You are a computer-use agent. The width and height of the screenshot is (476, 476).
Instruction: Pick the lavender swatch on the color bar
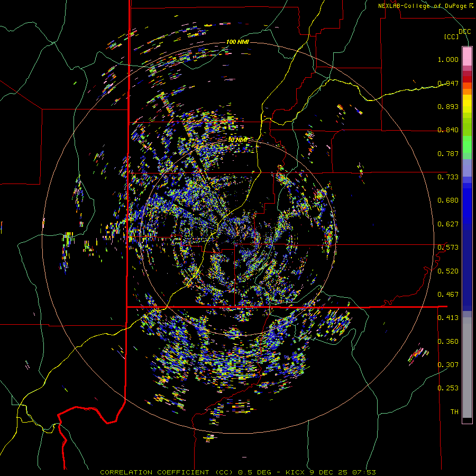pos(467,168)
